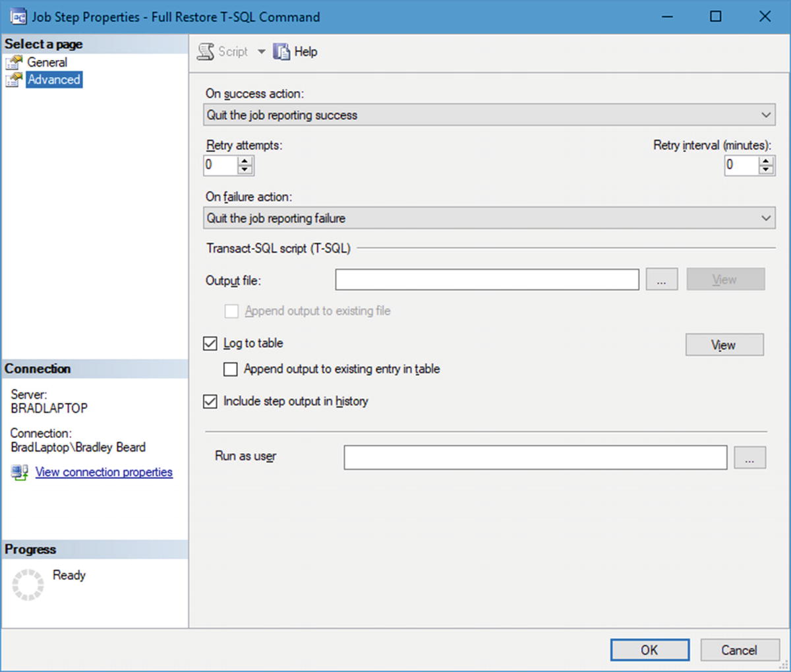791x672 pixels.
Task: Click the Ready status text
Action: pos(69,575)
